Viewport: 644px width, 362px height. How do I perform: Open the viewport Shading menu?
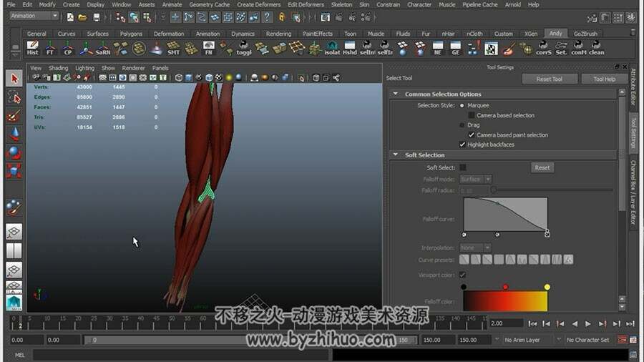[59, 68]
